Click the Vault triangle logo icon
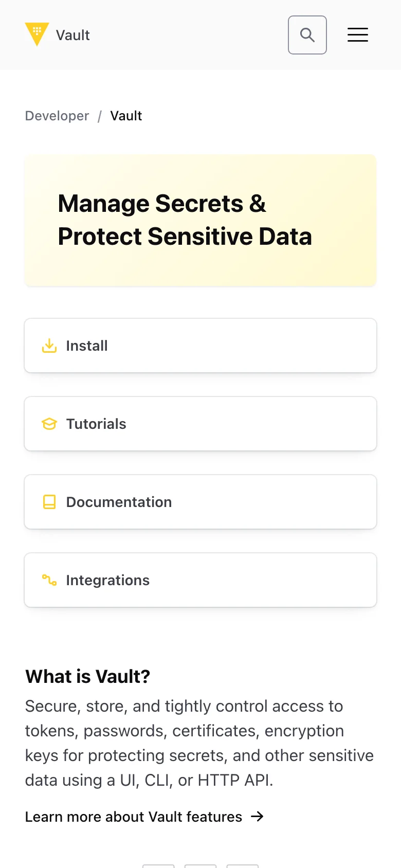Image resolution: width=401 pixels, height=868 pixels. (37, 33)
